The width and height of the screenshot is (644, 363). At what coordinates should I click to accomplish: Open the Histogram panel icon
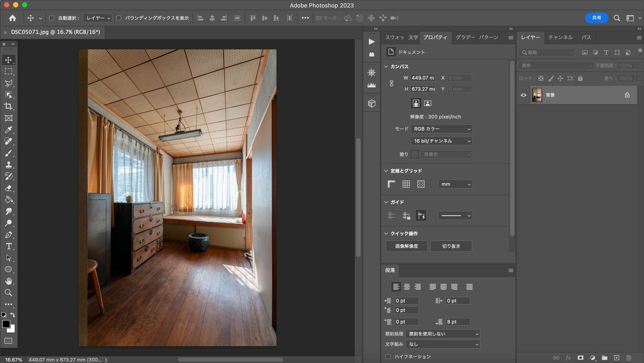pyautogui.click(x=371, y=85)
